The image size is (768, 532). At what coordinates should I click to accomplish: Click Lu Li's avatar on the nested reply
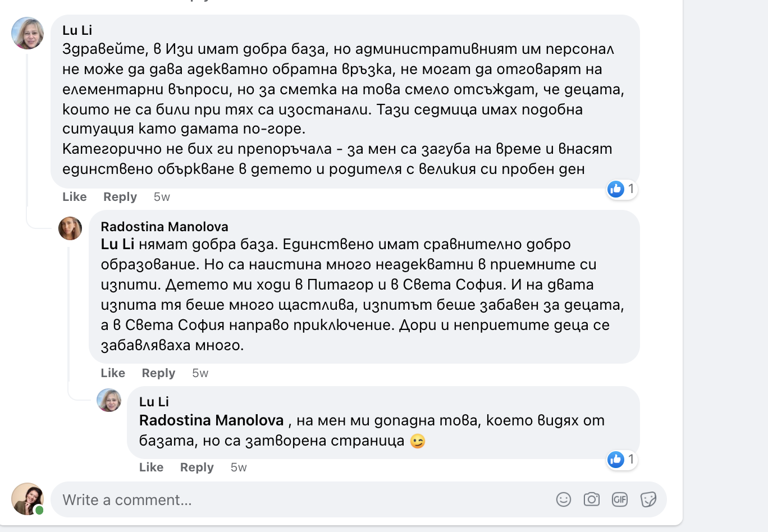pyautogui.click(x=109, y=400)
